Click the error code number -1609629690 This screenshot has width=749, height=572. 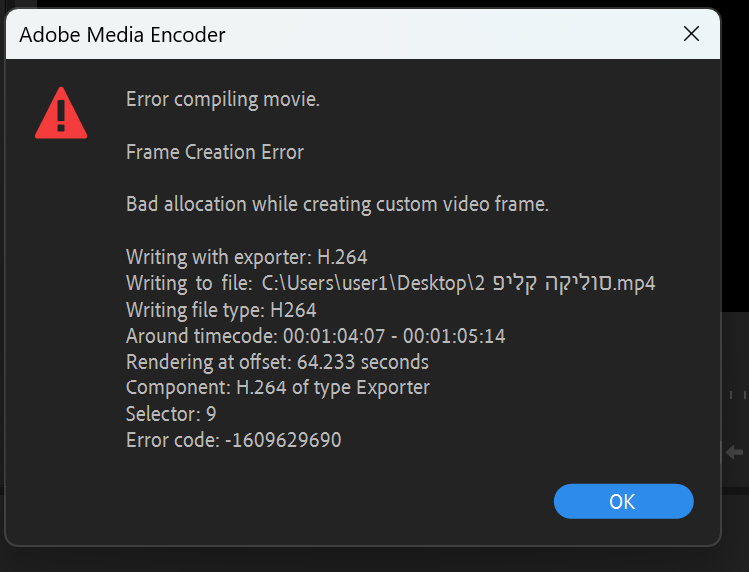[x=282, y=439]
